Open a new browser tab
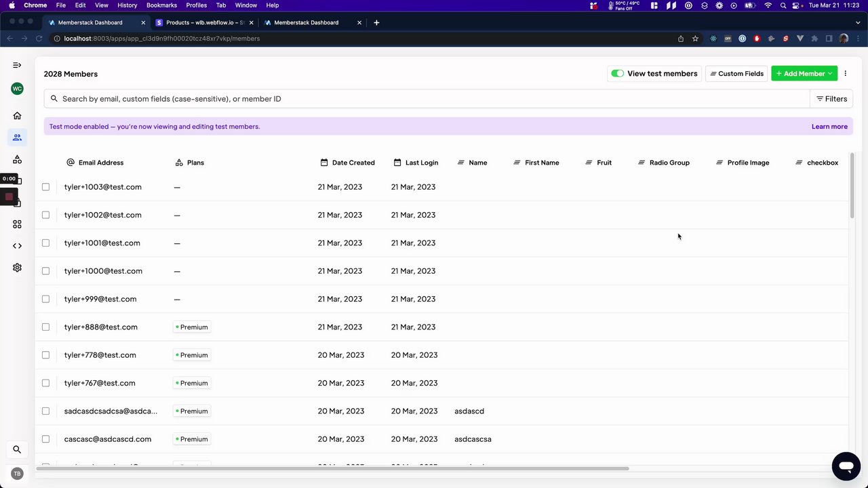The image size is (868, 488). 376,22
